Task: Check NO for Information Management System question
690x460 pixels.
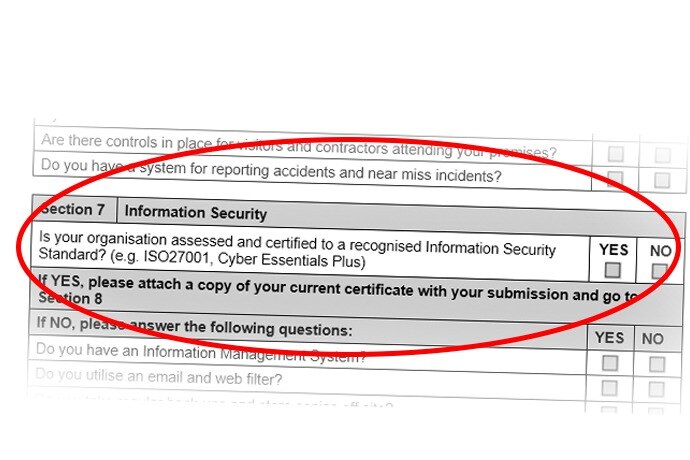Action: pyautogui.click(x=655, y=363)
